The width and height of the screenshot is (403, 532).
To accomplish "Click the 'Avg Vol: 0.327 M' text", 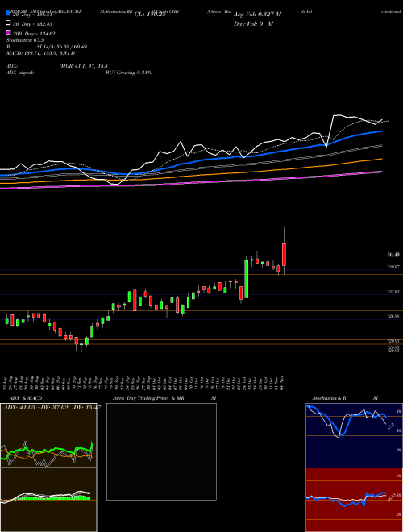I will click(x=257, y=15).
